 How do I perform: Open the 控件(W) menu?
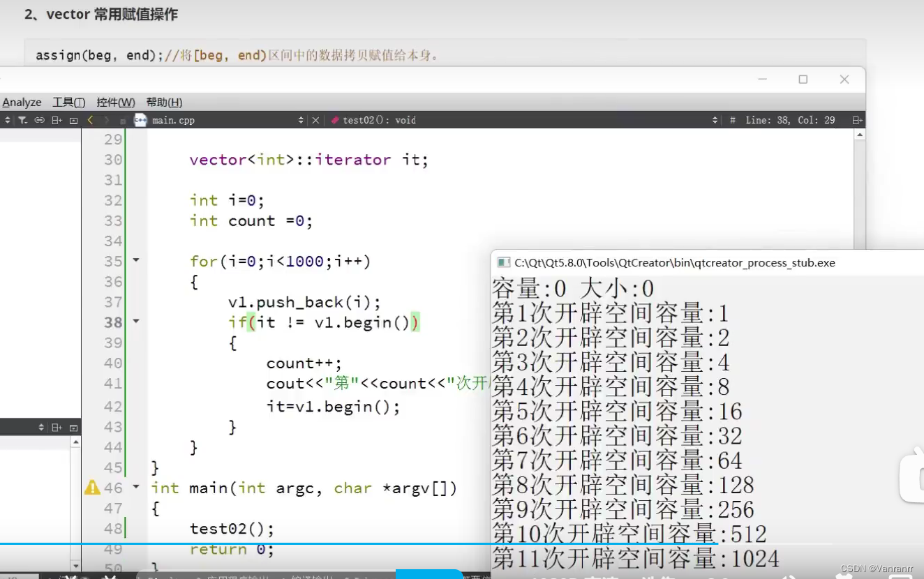tap(116, 103)
